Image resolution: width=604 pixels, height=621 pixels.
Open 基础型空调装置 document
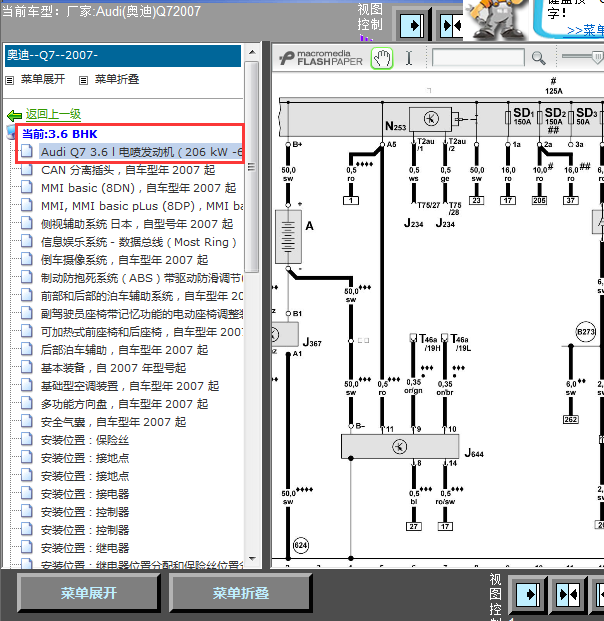click(130, 386)
